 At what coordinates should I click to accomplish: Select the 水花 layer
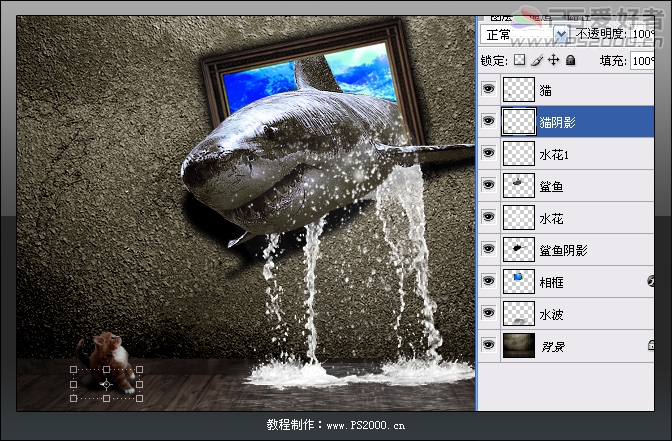[x=551, y=218]
